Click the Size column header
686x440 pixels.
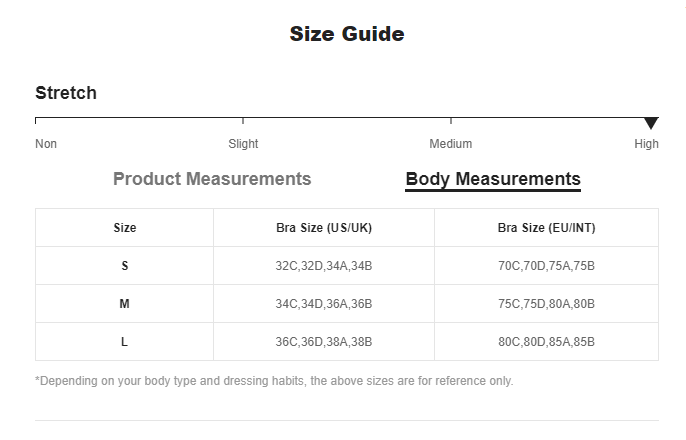click(x=125, y=228)
